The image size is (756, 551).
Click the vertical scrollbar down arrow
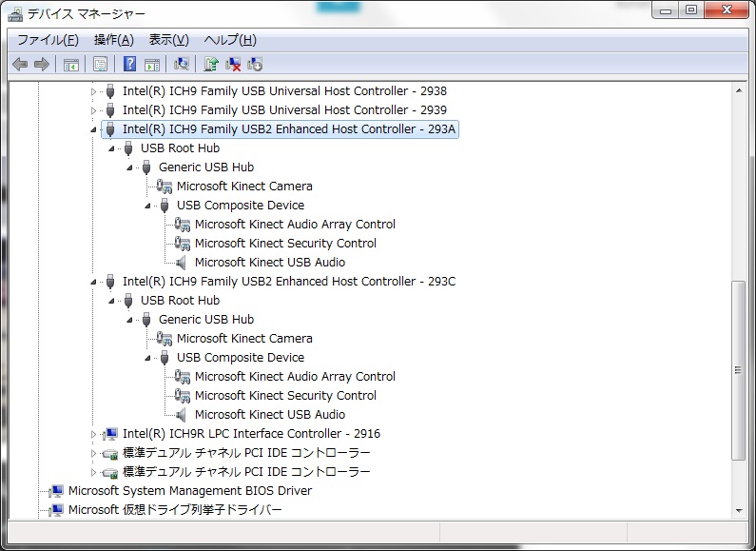click(739, 511)
